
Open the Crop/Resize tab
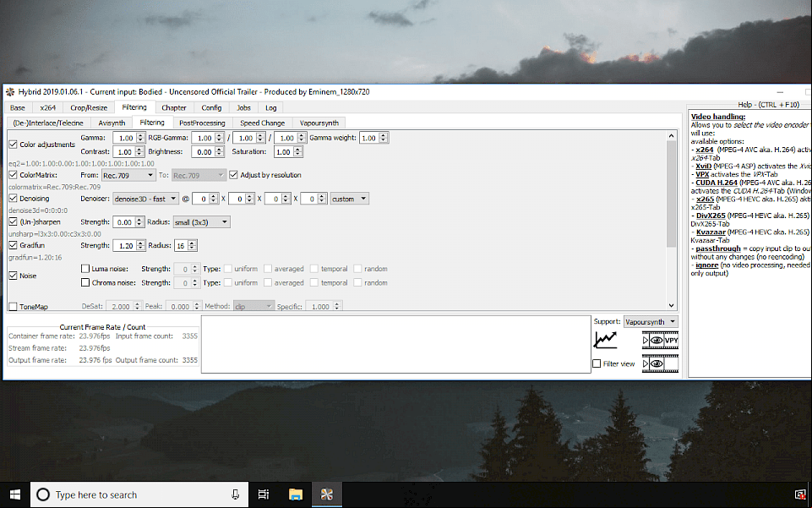(89, 107)
